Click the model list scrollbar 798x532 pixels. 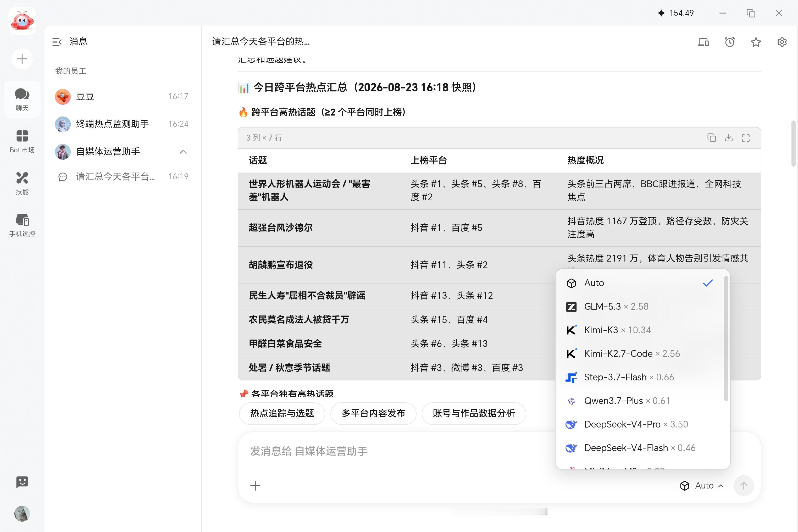726,339
